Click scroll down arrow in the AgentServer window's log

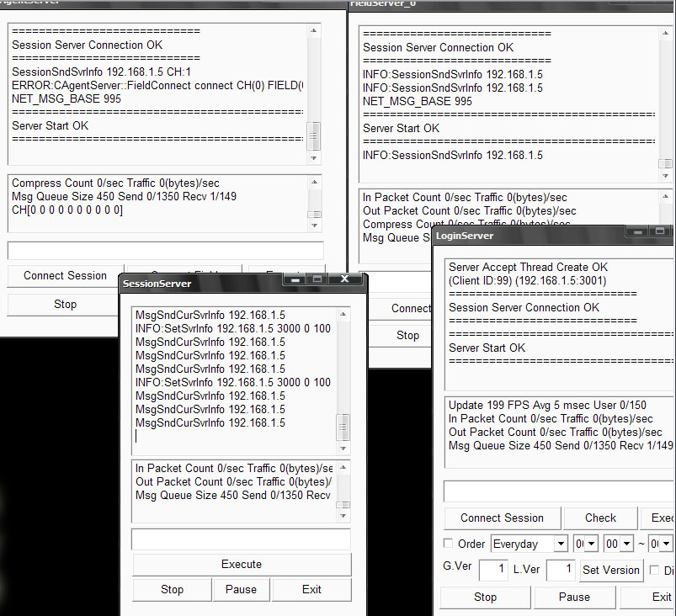coord(314,157)
